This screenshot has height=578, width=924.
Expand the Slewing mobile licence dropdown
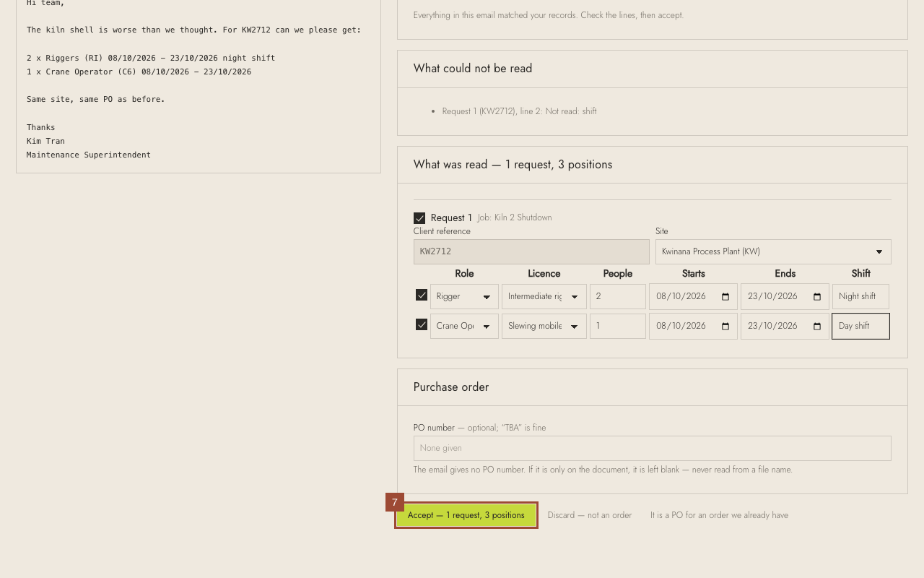click(x=544, y=326)
